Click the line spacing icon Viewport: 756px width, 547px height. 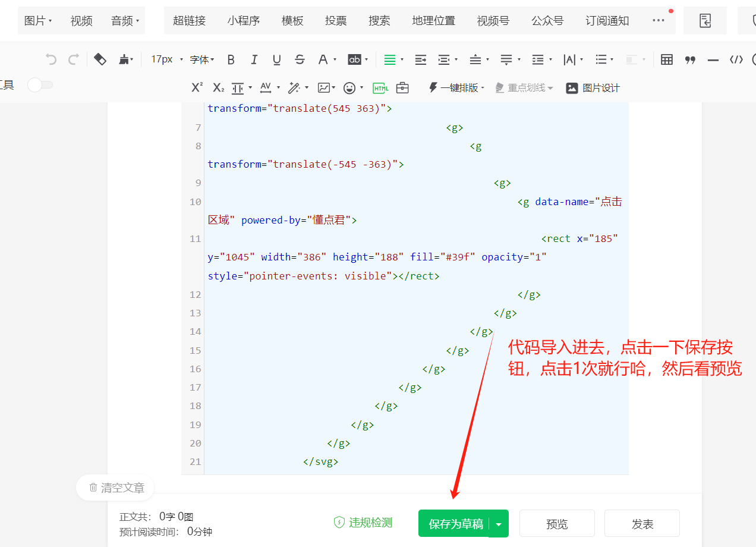point(538,59)
